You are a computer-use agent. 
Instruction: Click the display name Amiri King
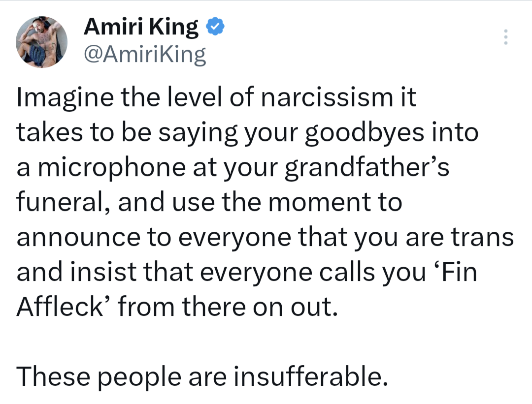[141, 28]
